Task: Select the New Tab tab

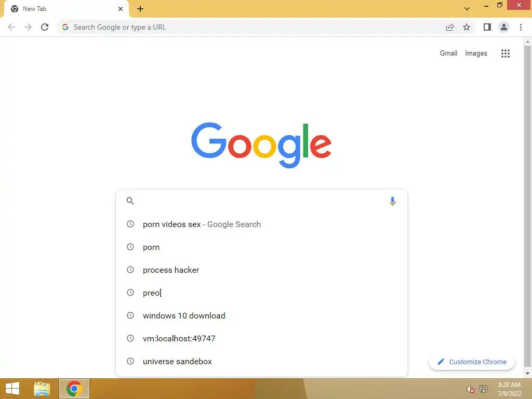Action: tap(66, 9)
